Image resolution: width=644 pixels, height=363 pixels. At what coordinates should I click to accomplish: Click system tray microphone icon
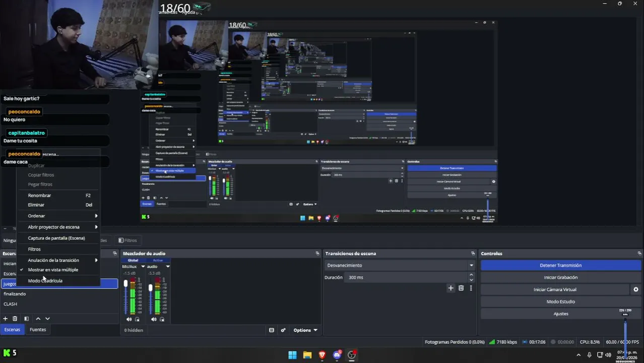tap(589, 355)
